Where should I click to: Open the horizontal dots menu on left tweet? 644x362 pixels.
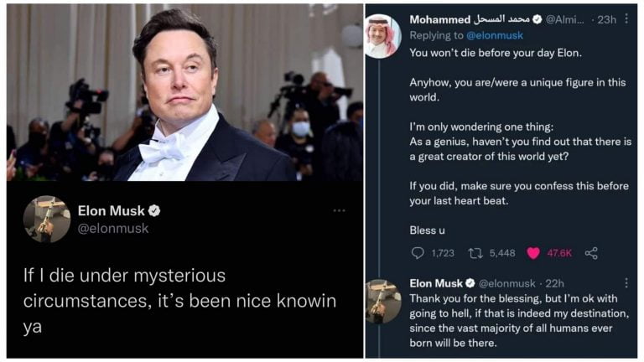(x=339, y=210)
